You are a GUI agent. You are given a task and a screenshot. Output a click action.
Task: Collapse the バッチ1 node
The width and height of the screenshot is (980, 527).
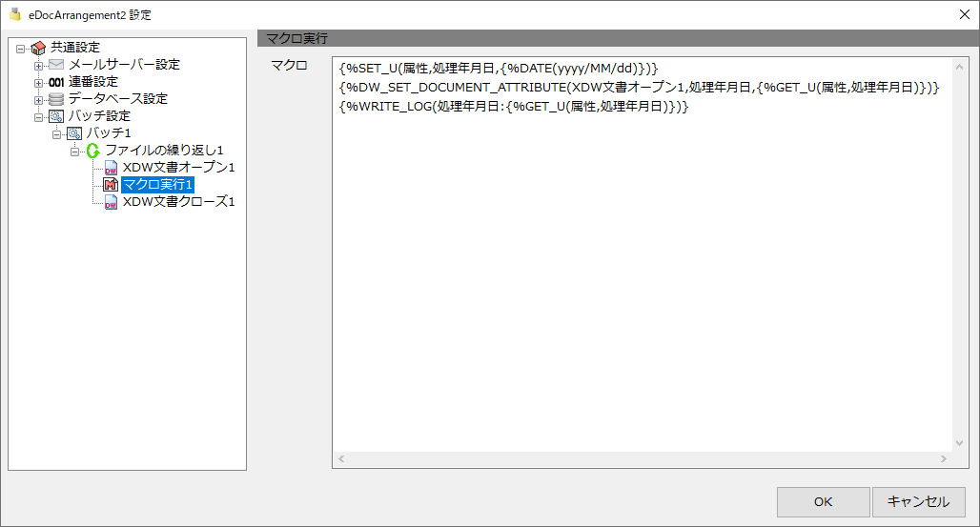(x=57, y=133)
